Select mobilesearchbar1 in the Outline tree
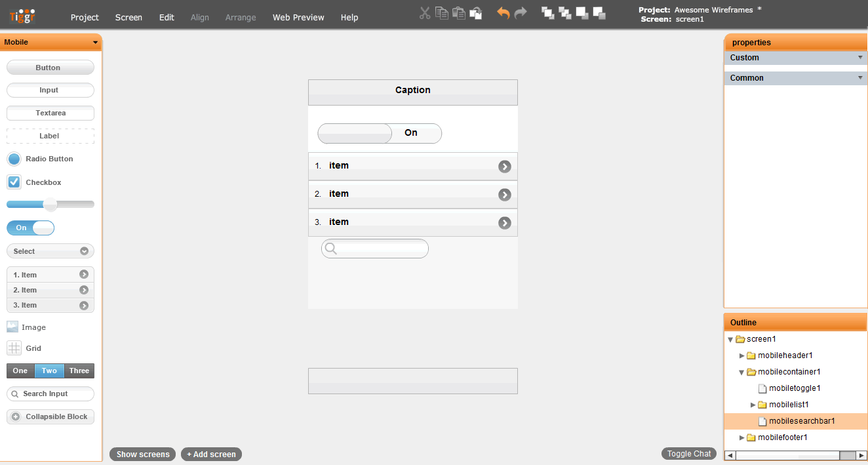Image resolution: width=868 pixels, height=465 pixels. tap(796, 421)
